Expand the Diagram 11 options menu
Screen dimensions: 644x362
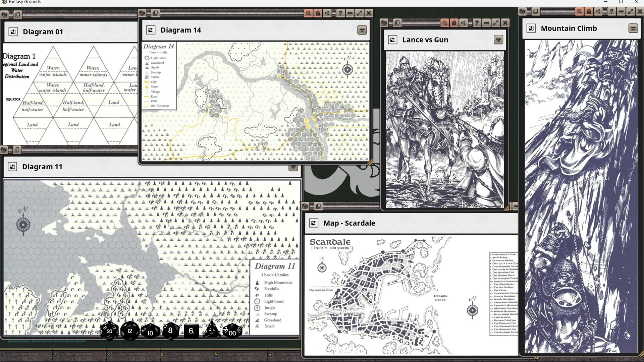pos(293,167)
